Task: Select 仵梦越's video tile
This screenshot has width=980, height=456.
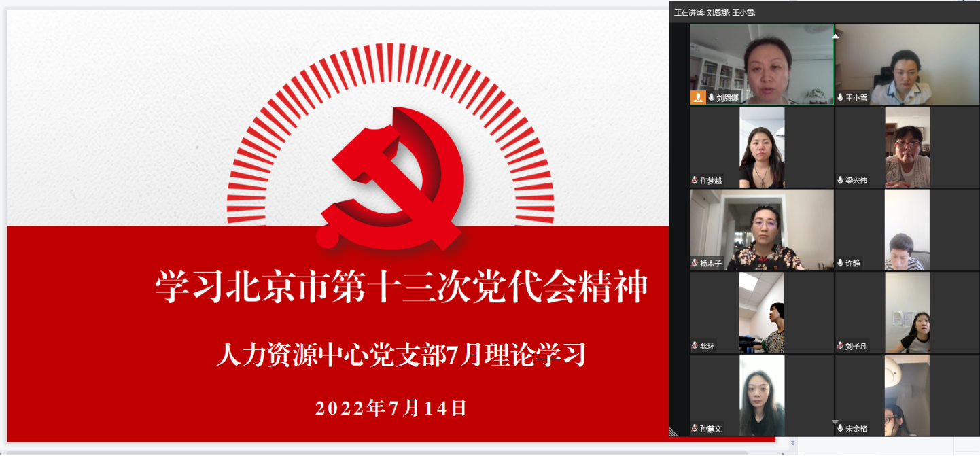Action: coord(762,147)
